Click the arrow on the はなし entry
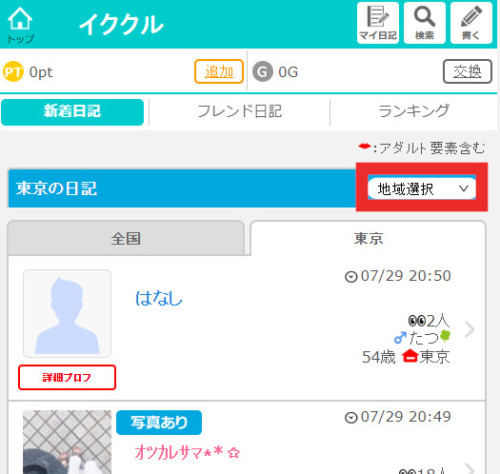Image resolution: width=500 pixels, height=474 pixels. [469, 330]
